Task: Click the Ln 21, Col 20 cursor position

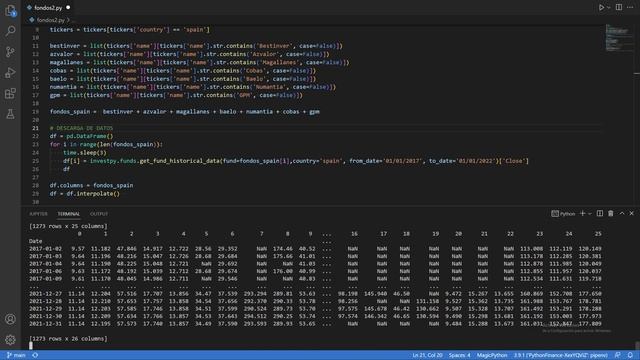Action: (x=427, y=355)
